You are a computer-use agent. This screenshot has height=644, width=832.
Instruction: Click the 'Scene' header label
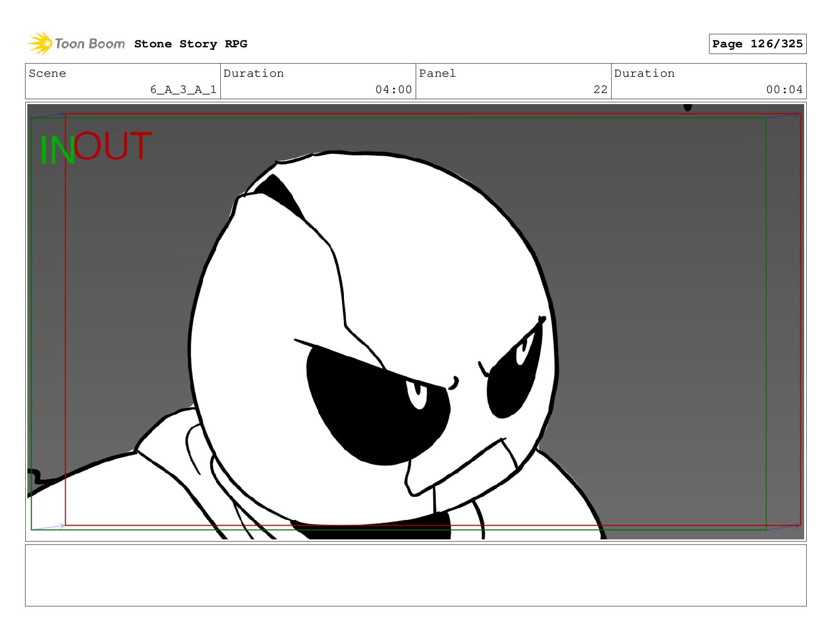pos(47,74)
